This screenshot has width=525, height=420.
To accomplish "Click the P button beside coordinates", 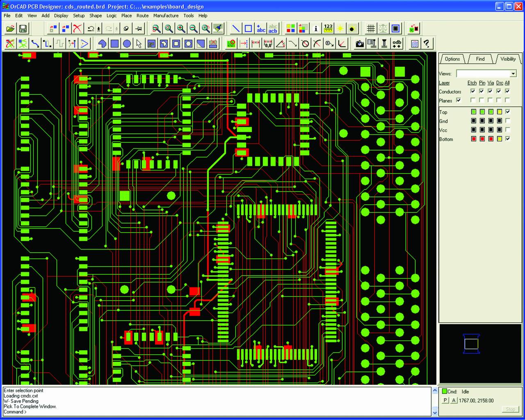I will click(x=445, y=400).
